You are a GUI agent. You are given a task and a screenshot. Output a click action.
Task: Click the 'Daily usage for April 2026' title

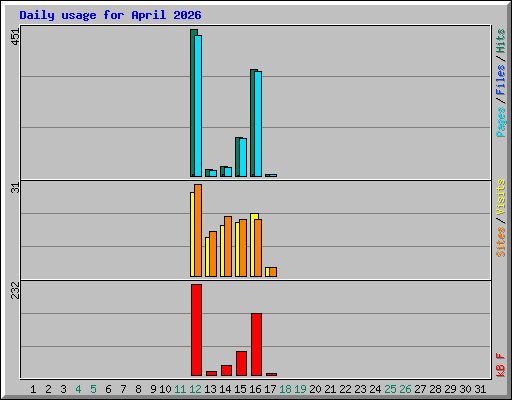(x=110, y=15)
